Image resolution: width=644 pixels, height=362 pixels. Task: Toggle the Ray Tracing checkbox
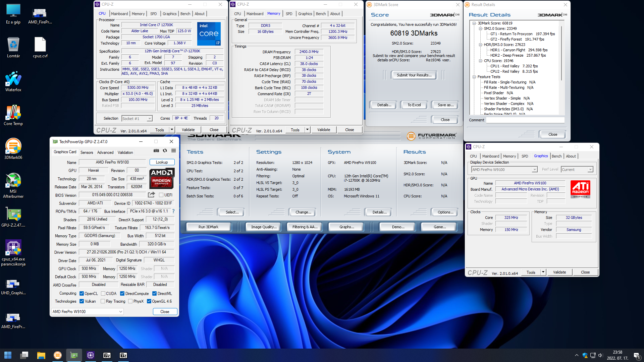coord(103,301)
